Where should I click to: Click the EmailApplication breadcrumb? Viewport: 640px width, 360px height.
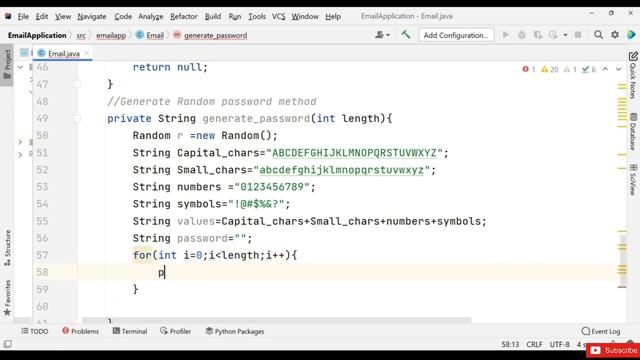tap(37, 36)
